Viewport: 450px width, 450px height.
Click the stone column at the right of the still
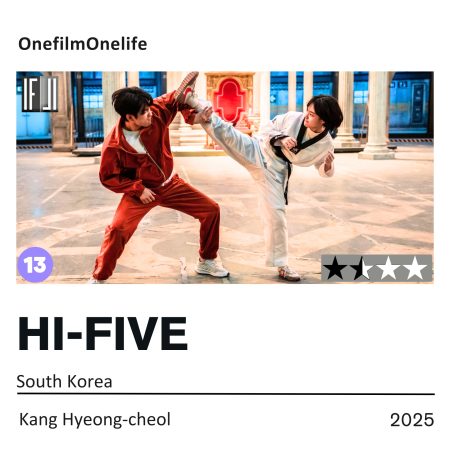click(x=377, y=115)
